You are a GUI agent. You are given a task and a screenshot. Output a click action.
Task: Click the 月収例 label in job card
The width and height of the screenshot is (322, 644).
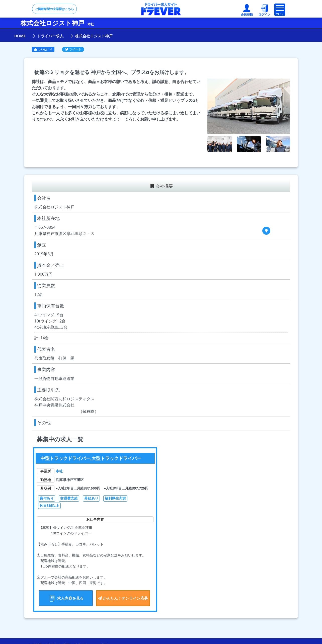(x=46, y=488)
